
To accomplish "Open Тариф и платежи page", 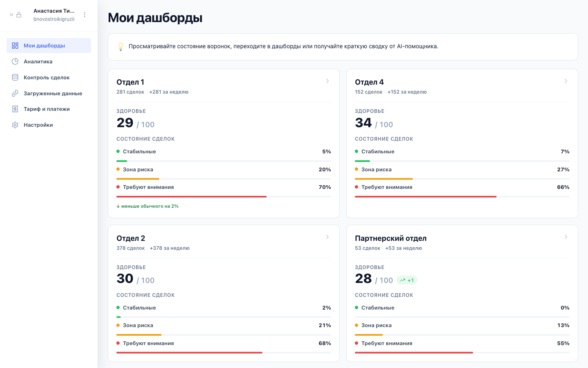I will coord(49,109).
